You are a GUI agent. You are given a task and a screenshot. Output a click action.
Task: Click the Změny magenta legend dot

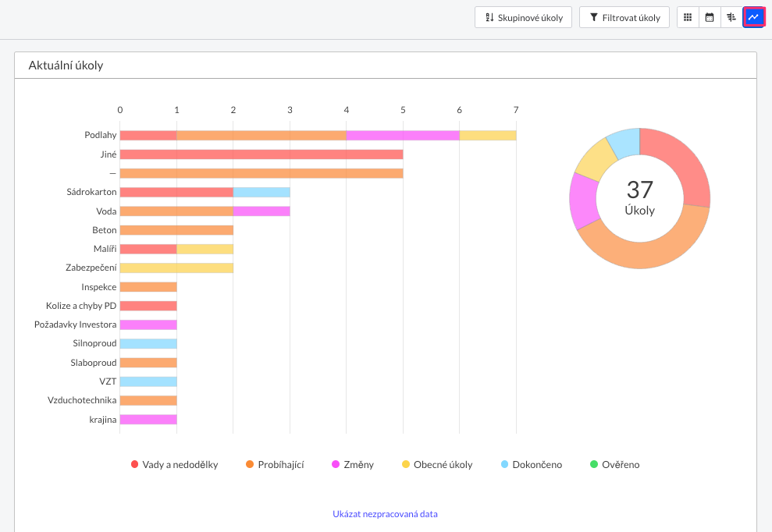[x=336, y=465]
